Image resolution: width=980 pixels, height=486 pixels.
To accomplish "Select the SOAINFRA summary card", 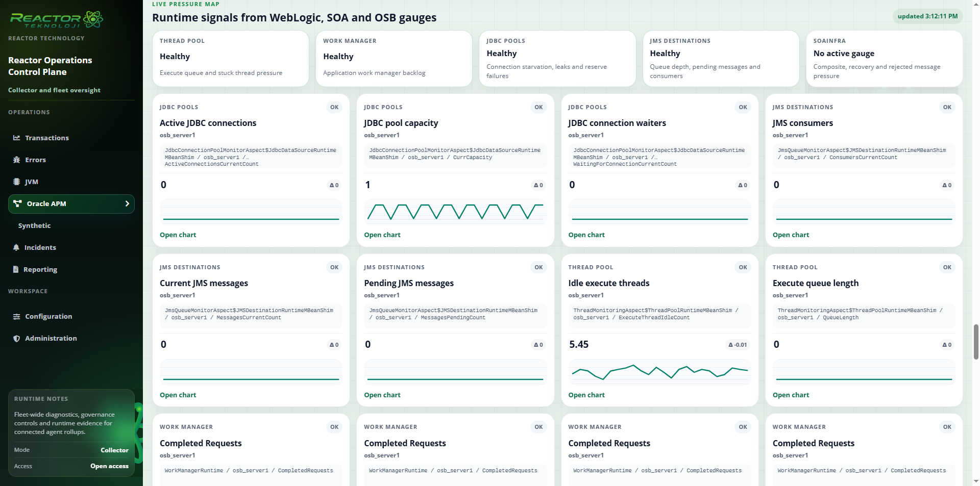I will coord(884,59).
